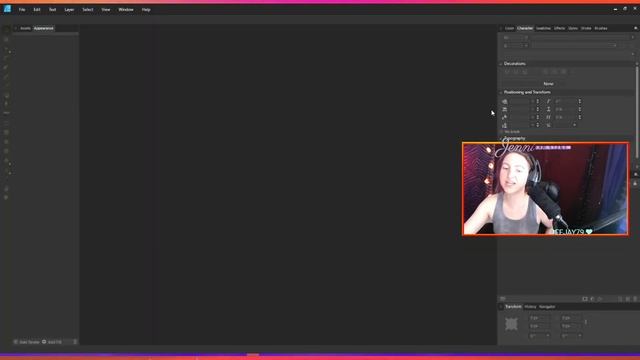The width and height of the screenshot is (640, 360).
Task: Open the Window menu
Action: point(126,9)
